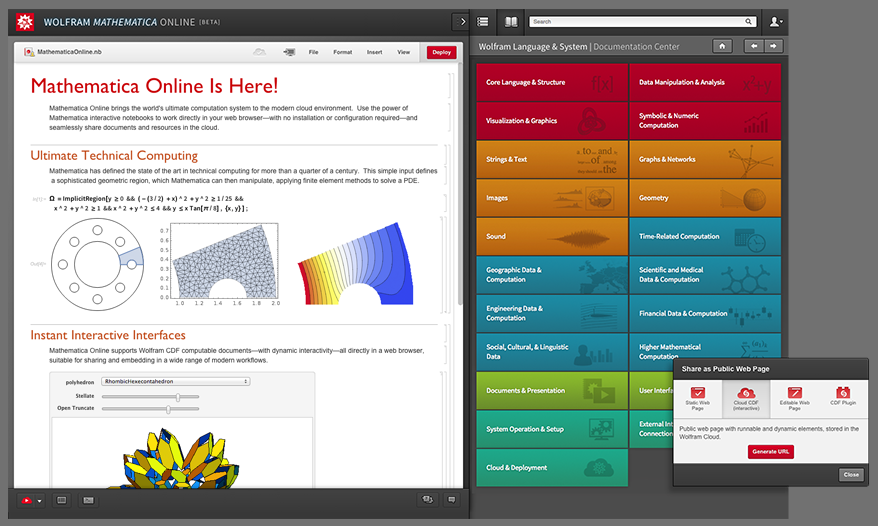Go to the Documentation Center home
The width and height of the screenshot is (878, 526).
722,46
